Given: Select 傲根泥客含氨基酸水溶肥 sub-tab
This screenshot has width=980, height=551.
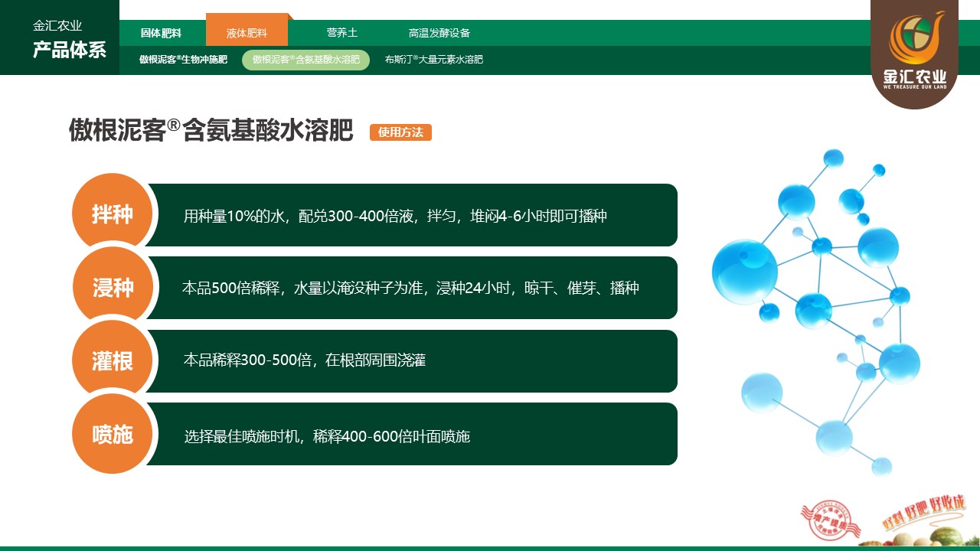Looking at the screenshot, I should point(305,60).
